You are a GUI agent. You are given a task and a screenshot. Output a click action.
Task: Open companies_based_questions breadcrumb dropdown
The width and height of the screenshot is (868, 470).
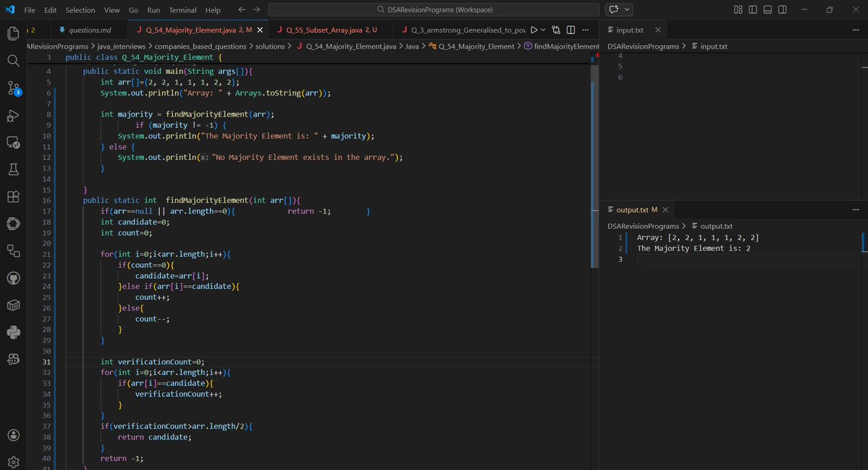coord(201,46)
